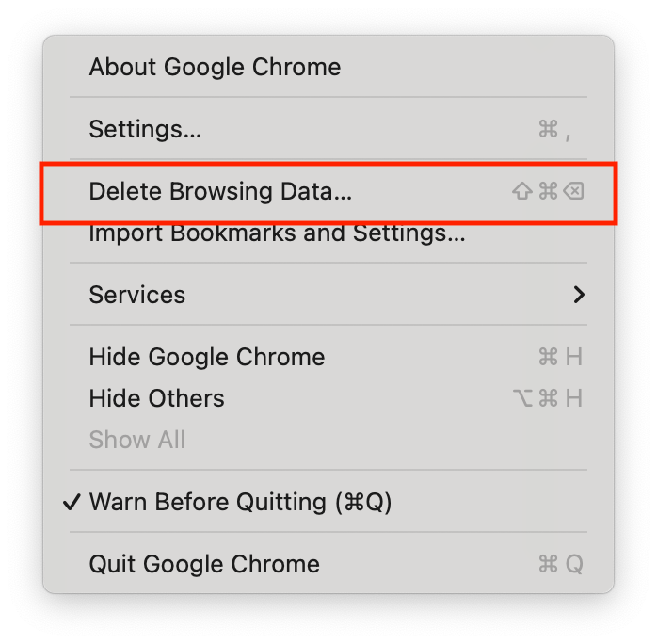Click the shift arrow icon for Delete Browsing Data
Viewport: 657px width, 644px height.
[521, 192]
